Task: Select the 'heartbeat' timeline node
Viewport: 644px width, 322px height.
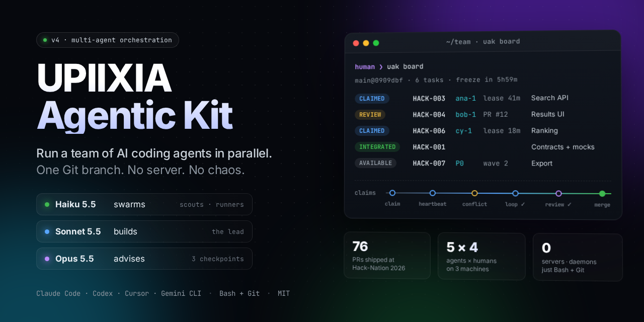Action: [432, 193]
